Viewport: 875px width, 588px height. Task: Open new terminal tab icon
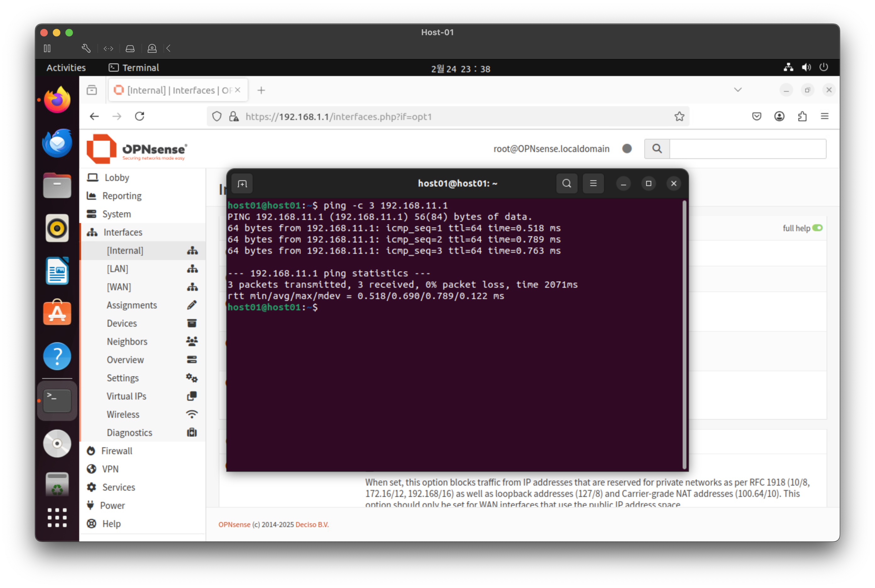click(x=242, y=184)
